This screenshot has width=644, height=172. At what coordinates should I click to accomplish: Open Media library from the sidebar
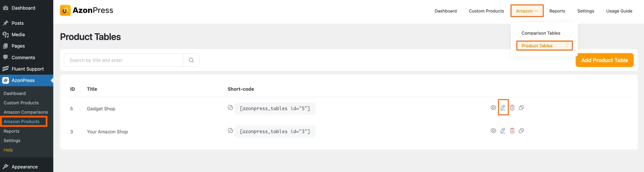[18, 34]
